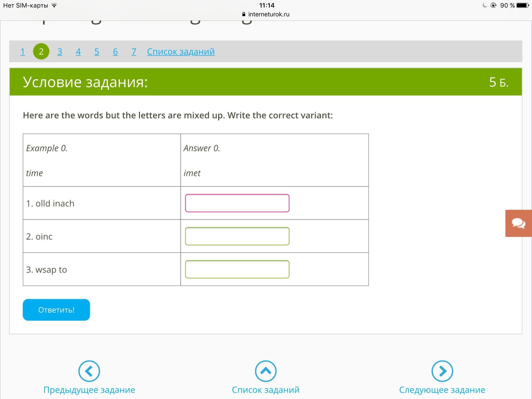Tap the battery icon in status bar
Image resolution: width=532 pixels, height=399 pixels.
pyautogui.click(x=523, y=5)
